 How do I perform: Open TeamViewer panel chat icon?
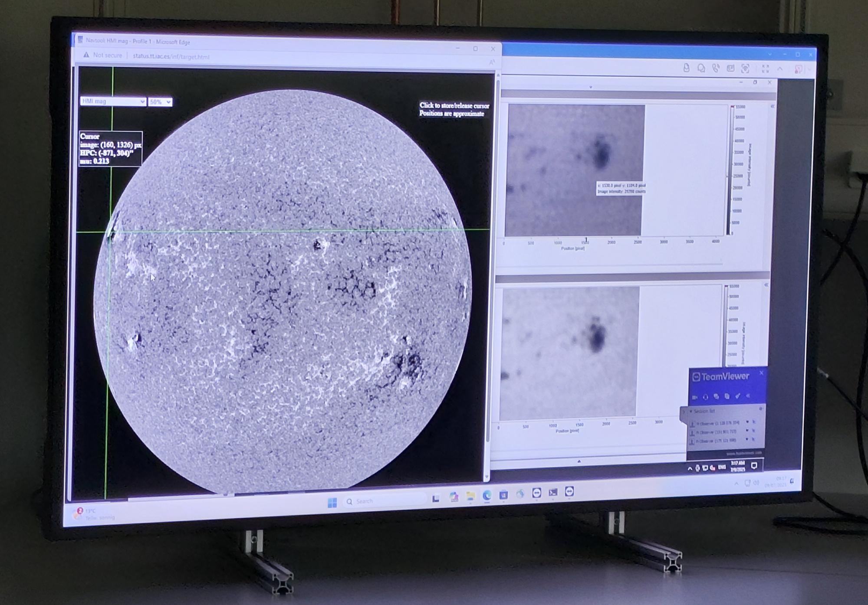(716, 396)
